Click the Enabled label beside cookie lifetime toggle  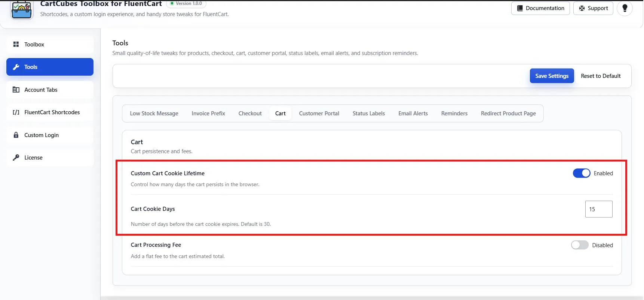pyautogui.click(x=603, y=173)
